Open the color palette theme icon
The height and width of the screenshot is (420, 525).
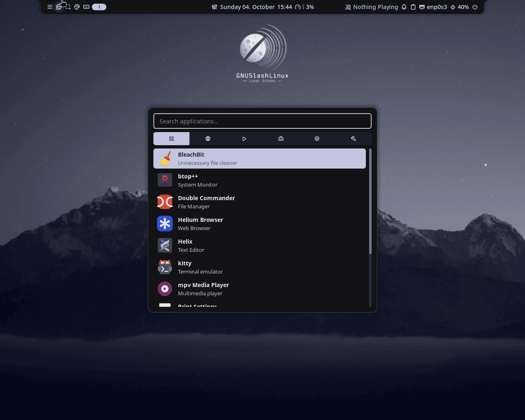tap(77, 7)
